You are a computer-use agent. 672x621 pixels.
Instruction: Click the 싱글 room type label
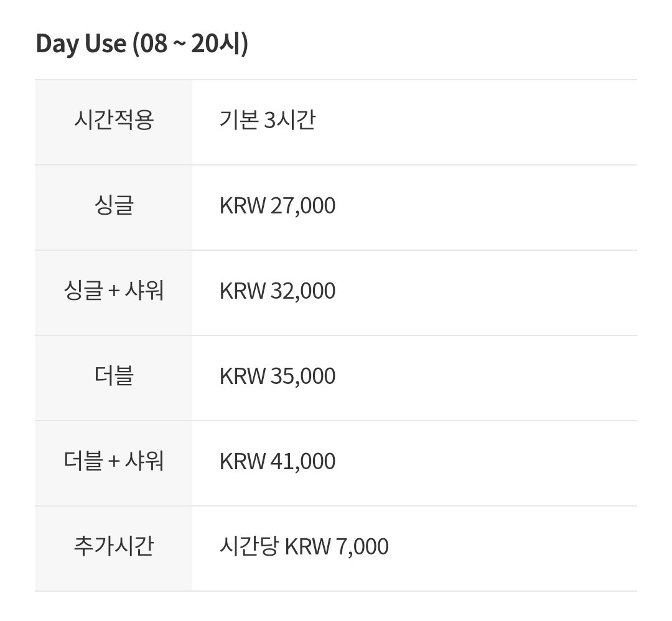pos(113,205)
